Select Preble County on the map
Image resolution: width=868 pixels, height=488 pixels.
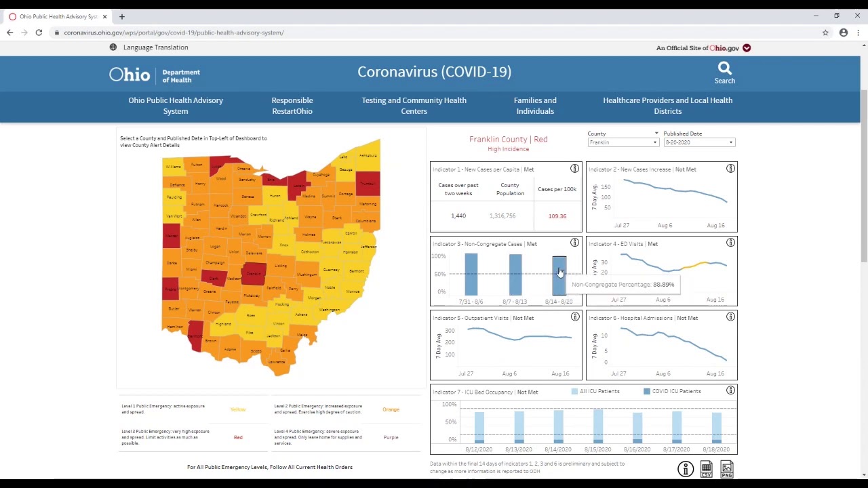coord(170,287)
